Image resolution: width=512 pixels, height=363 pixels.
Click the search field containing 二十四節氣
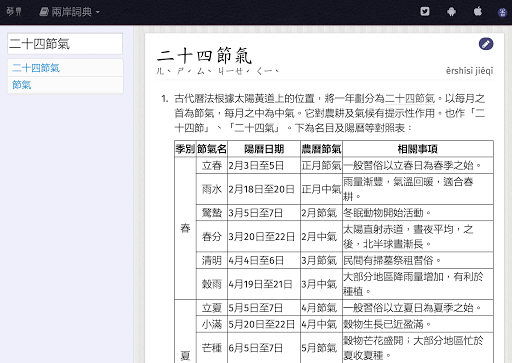pos(65,44)
